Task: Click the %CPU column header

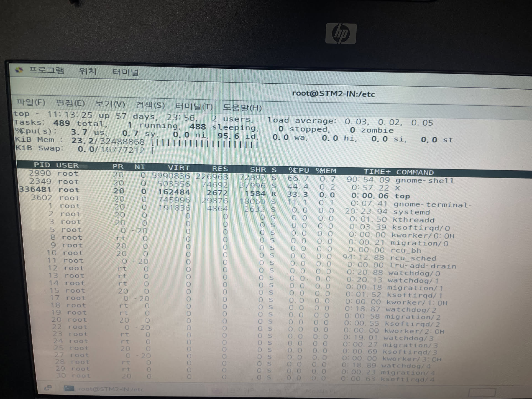Action: coord(298,170)
